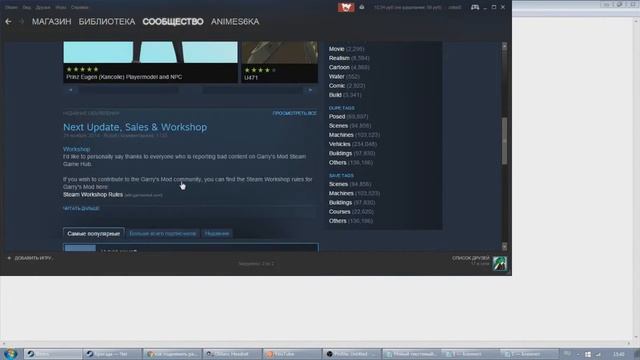640x360 pixels.
Task: Click the scrollbar up arrow in Steam page
Action: (504, 46)
